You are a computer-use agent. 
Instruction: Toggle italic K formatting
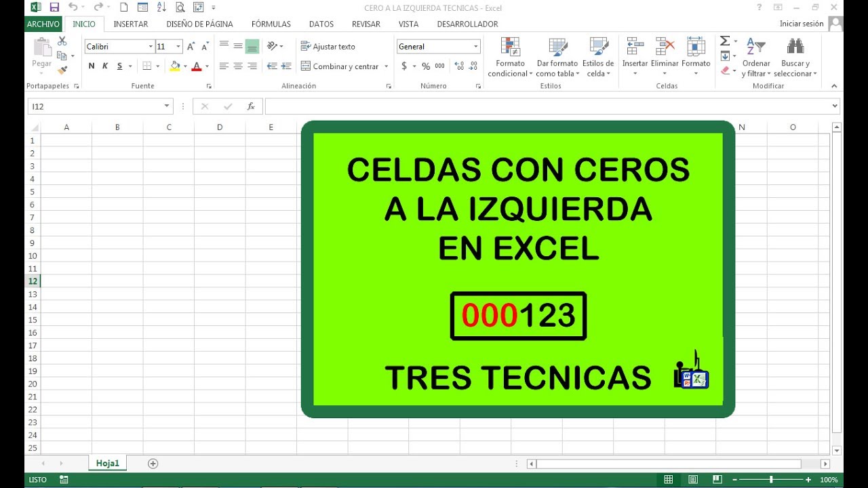(105, 66)
